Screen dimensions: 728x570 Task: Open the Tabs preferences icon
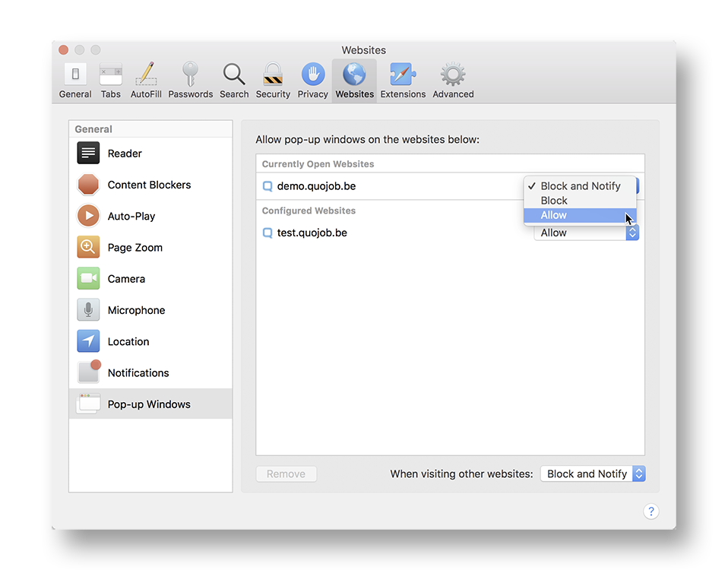(110, 74)
